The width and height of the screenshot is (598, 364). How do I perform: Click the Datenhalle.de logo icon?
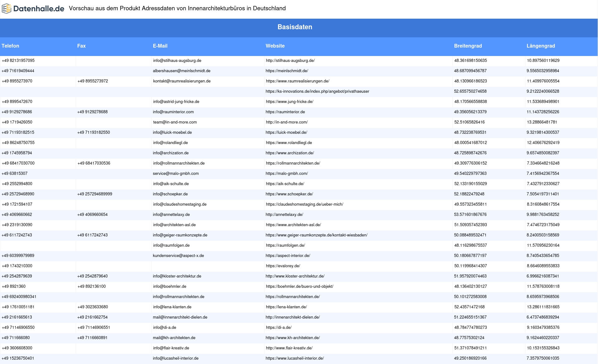coord(7,9)
